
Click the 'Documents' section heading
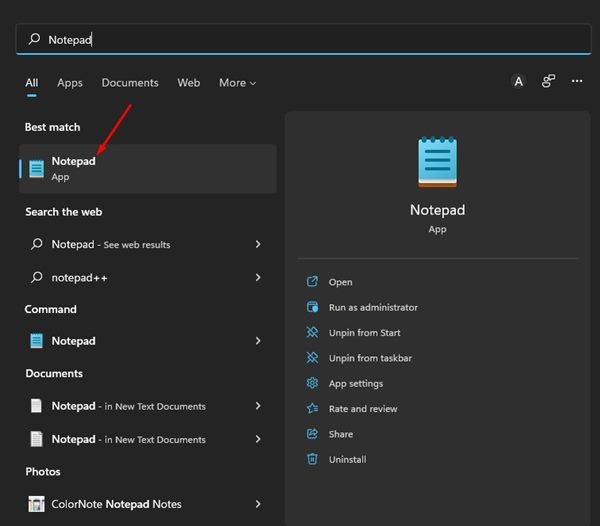[54, 373]
